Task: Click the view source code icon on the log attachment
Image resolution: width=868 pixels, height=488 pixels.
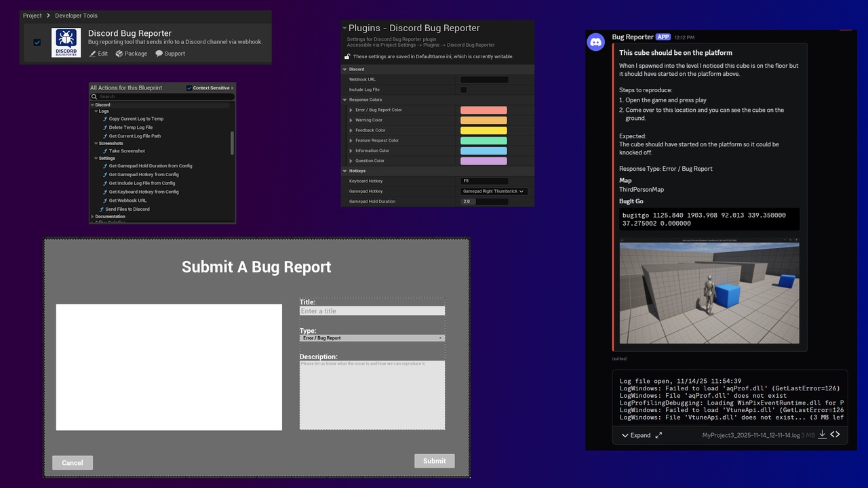Action: [835, 434]
